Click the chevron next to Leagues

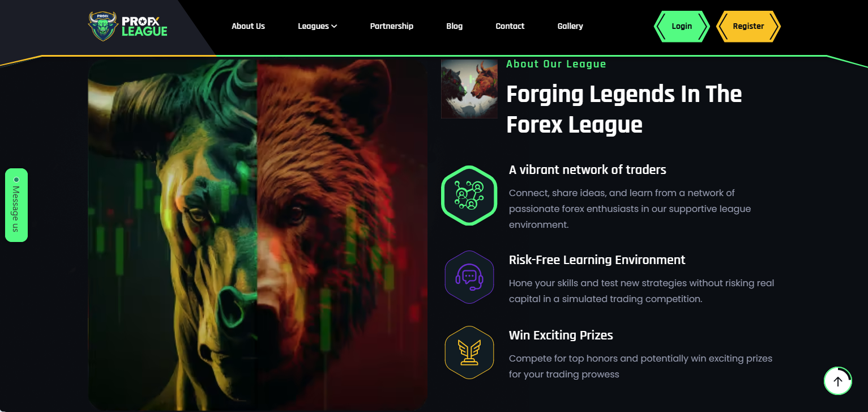pyautogui.click(x=334, y=26)
